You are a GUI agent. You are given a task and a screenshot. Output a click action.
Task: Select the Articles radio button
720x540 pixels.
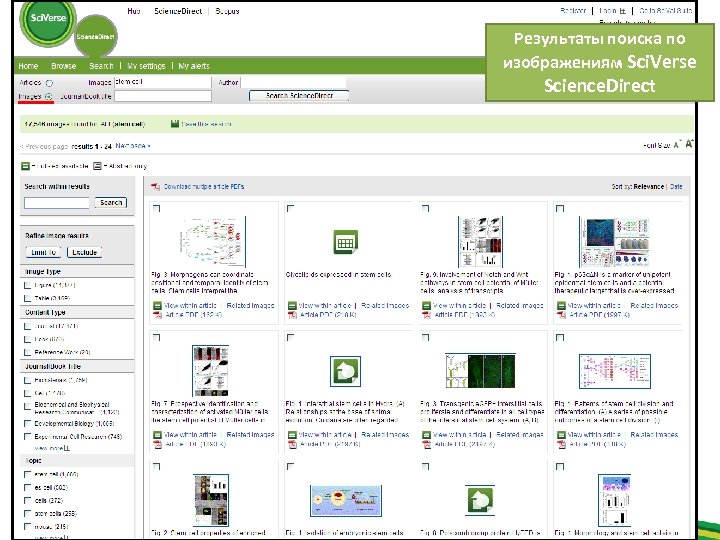coord(49,83)
